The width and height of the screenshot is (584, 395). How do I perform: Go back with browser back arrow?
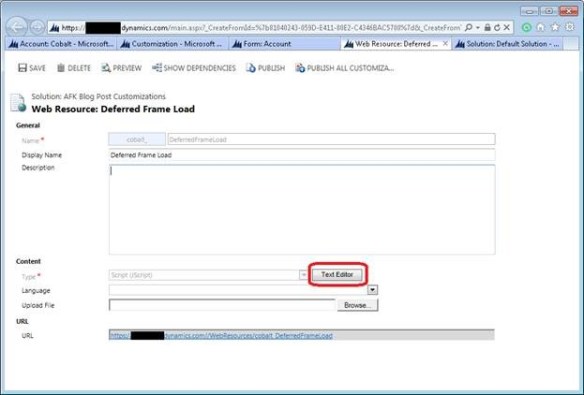(x=16, y=27)
